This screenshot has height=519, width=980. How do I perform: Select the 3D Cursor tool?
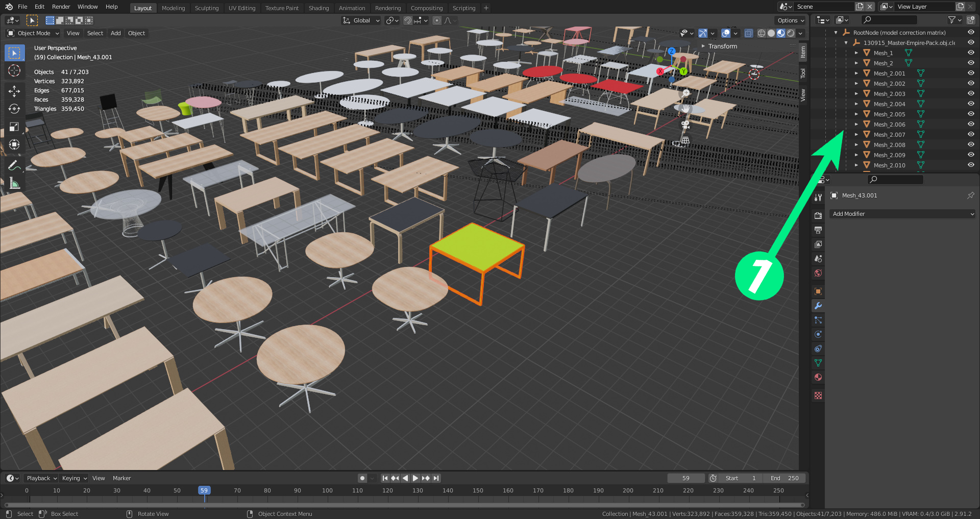coord(14,70)
